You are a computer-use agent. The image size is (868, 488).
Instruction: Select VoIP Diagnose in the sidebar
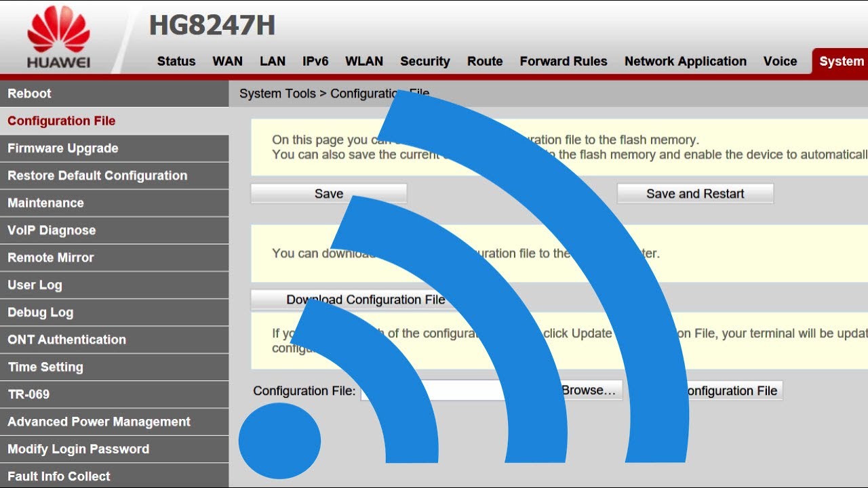pyautogui.click(x=114, y=230)
